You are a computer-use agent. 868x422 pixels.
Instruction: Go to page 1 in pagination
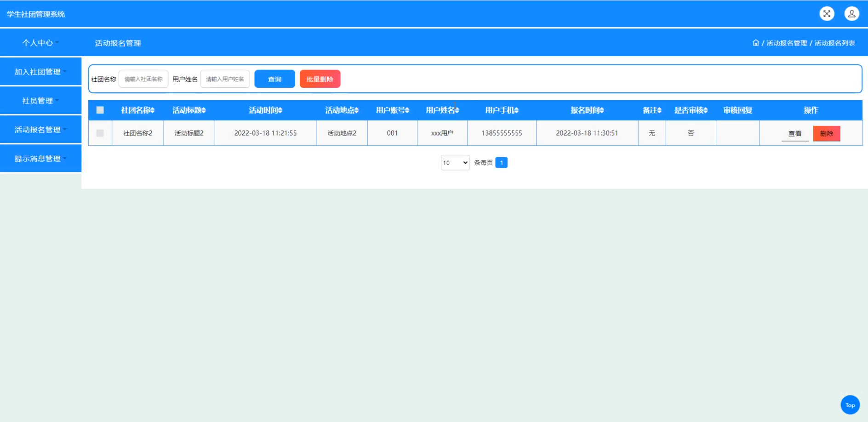pos(502,163)
